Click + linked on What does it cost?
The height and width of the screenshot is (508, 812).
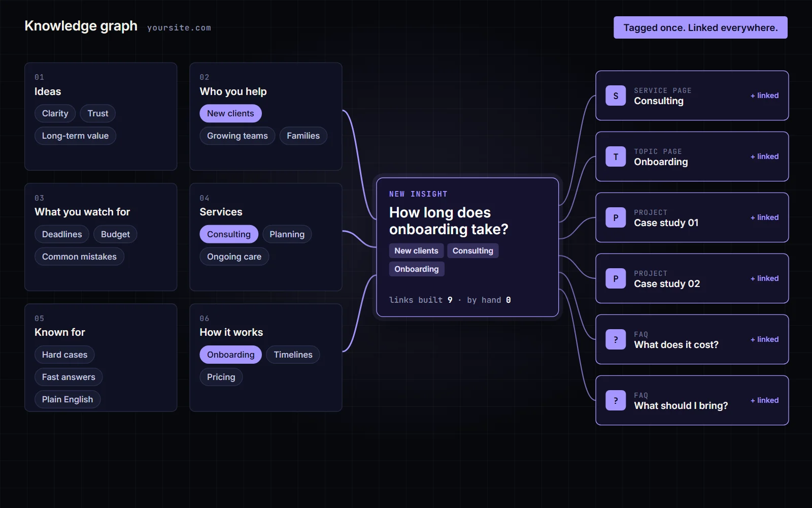click(764, 339)
